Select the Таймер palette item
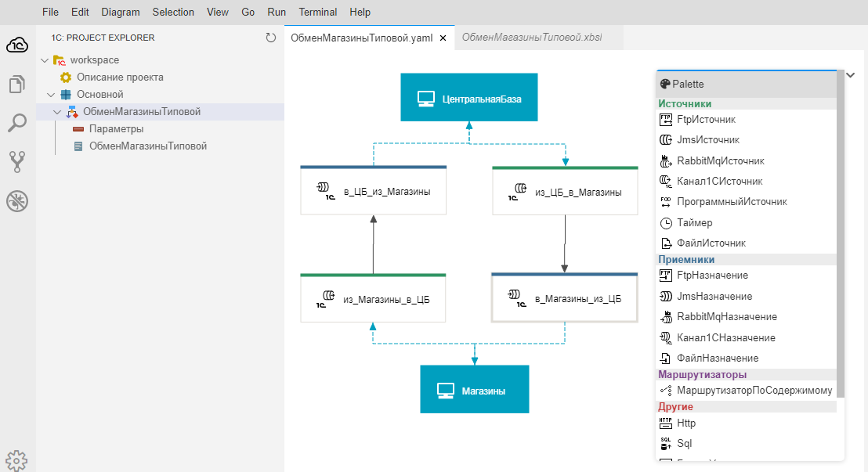Screen dimensions: 868x472 [x=694, y=223]
